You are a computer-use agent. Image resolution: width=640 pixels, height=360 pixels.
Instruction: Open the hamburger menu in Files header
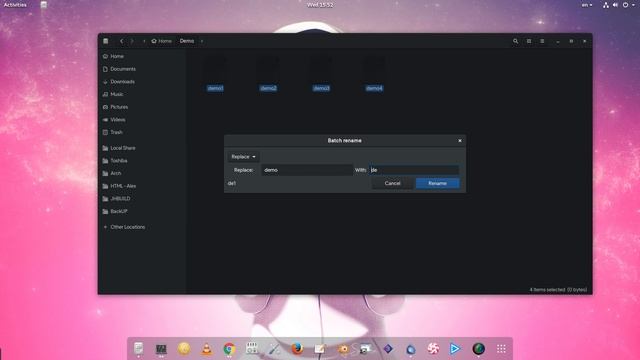point(542,41)
